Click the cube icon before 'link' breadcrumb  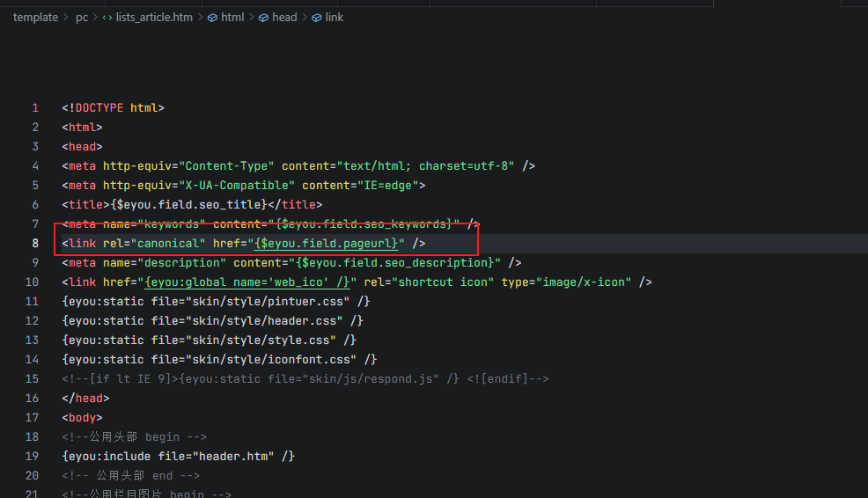[317, 18]
